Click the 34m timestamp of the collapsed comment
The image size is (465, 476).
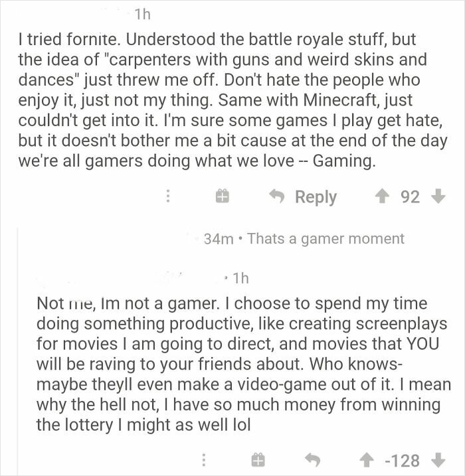218,238
